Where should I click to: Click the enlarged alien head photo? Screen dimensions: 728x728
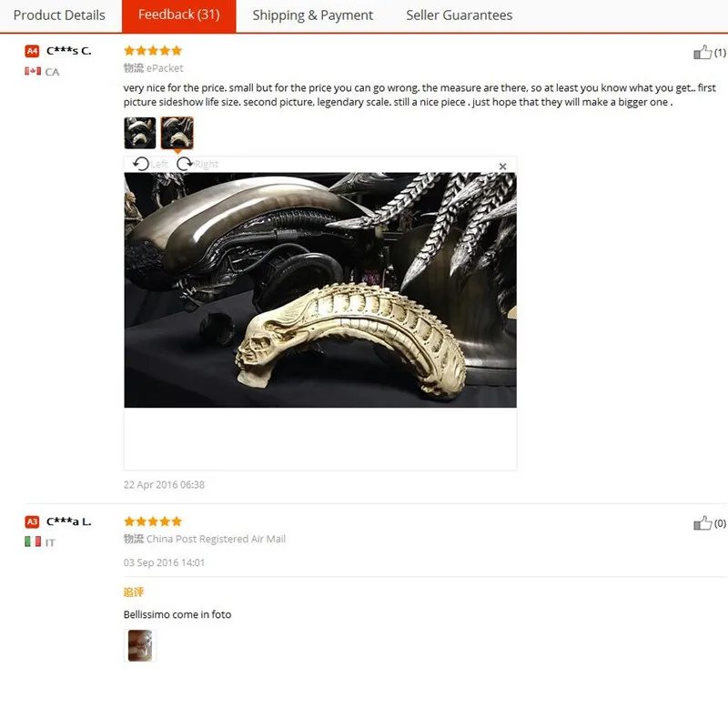(x=320, y=289)
